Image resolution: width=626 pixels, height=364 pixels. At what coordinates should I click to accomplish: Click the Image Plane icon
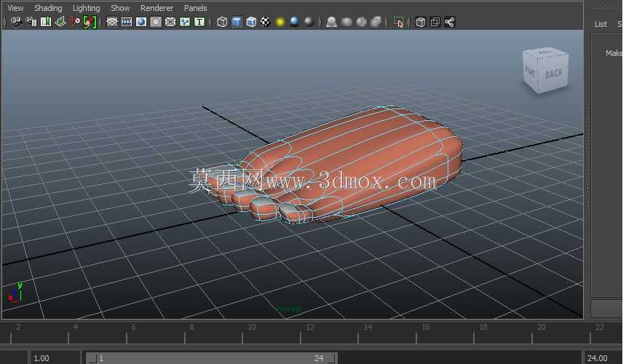(60, 22)
